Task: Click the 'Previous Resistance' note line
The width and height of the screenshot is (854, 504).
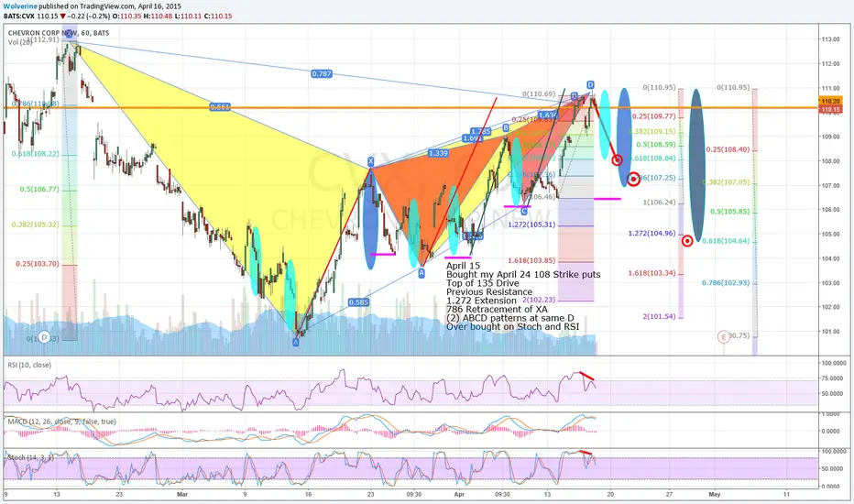Action: pyautogui.click(x=489, y=292)
